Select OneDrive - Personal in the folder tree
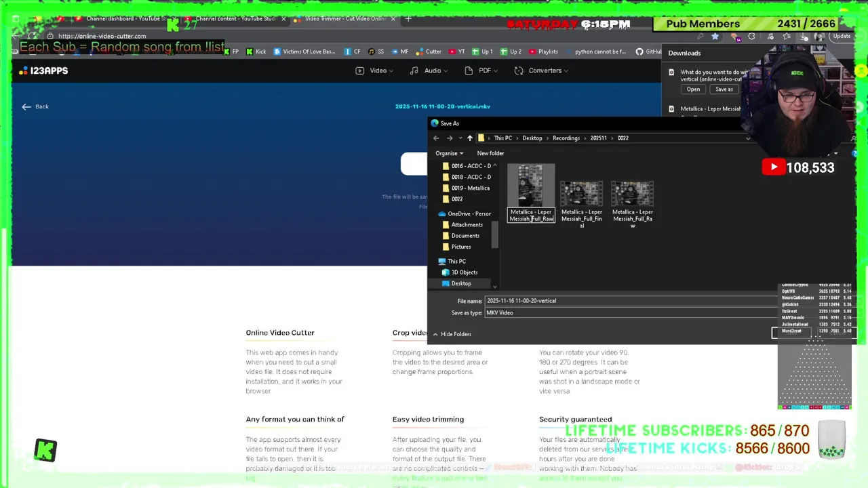Screen dimensions: 868x488 click(x=465, y=214)
